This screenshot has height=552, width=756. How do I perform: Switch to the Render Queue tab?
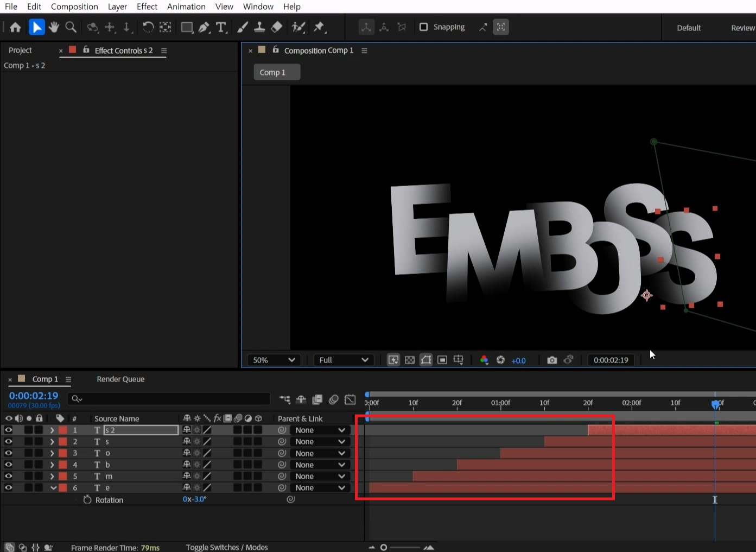coord(120,379)
